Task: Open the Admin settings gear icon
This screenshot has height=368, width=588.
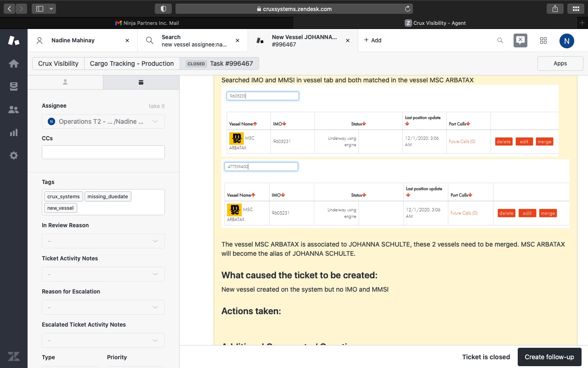Action: [14, 155]
